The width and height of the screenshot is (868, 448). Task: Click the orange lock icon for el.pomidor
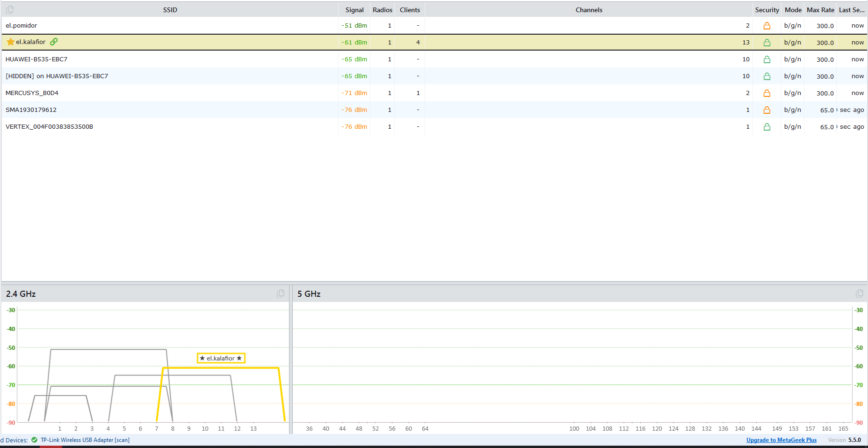click(x=767, y=26)
